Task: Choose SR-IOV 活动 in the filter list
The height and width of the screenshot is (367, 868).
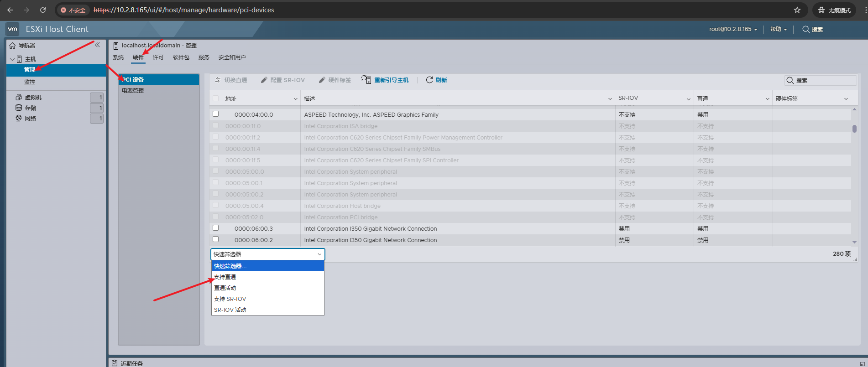Action: click(x=267, y=310)
